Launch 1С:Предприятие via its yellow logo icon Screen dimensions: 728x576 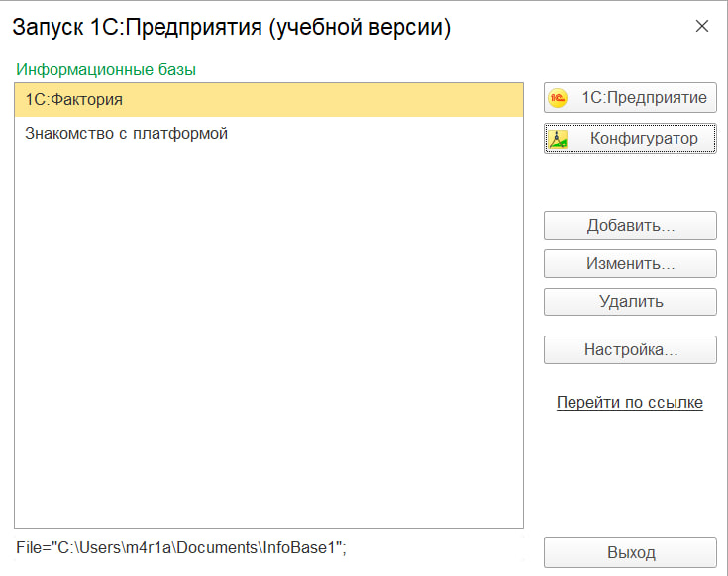pyautogui.click(x=557, y=98)
